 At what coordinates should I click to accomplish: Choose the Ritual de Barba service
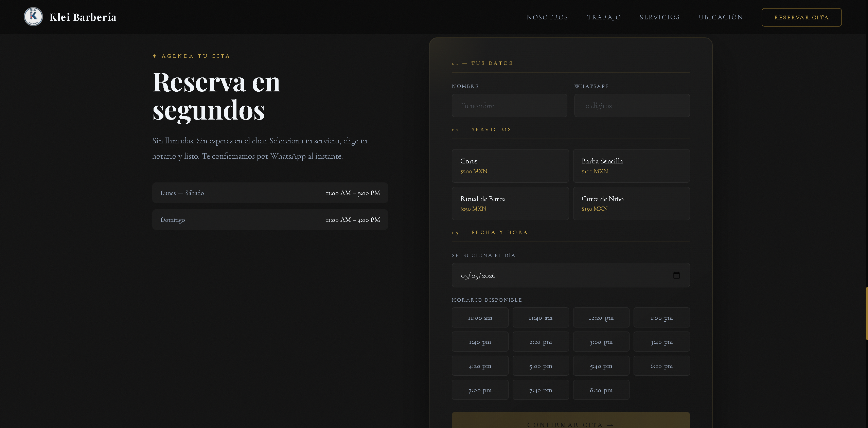510,203
